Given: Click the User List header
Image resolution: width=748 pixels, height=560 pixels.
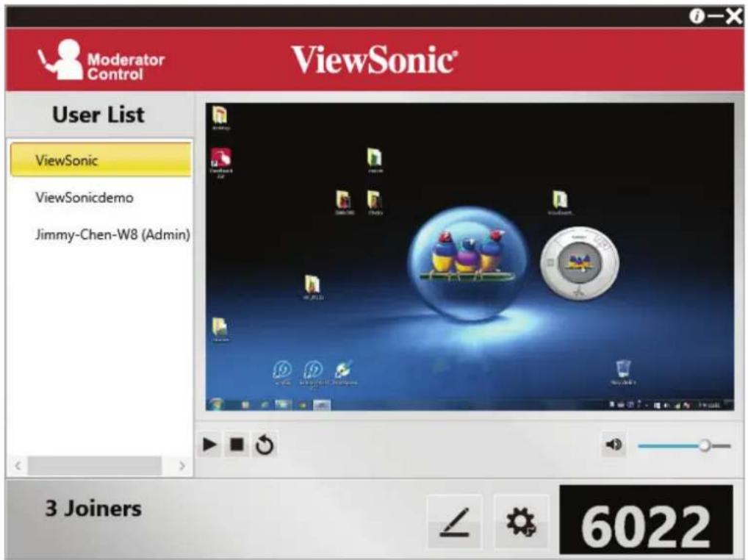Looking at the screenshot, I should [x=98, y=115].
